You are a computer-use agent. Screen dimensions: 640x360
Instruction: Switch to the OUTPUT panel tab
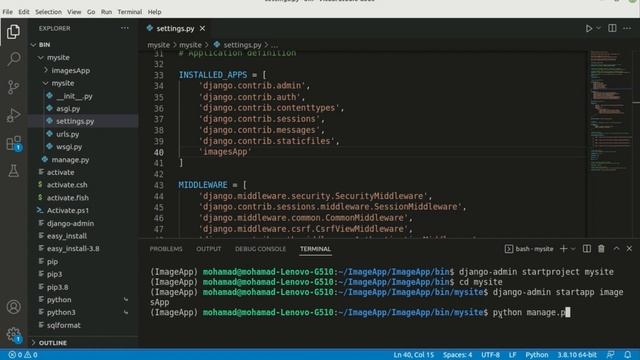(209, 249)
